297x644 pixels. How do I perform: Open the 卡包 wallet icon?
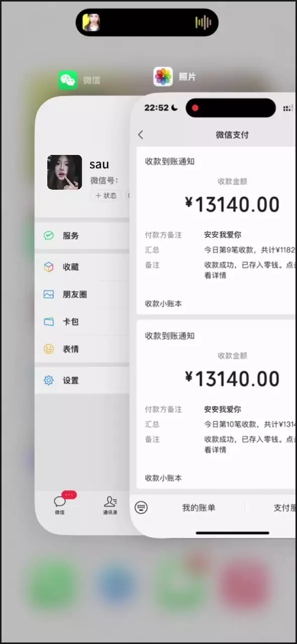click(x=49, y=321)
